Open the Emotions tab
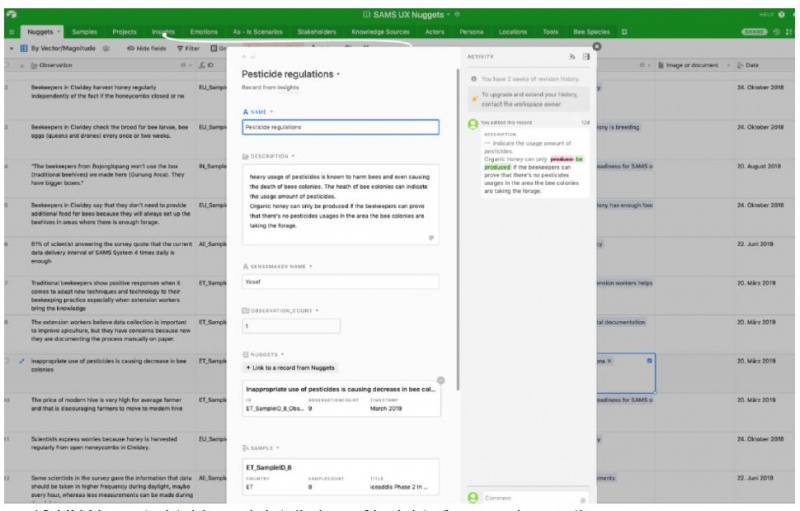 click(204, 32)
